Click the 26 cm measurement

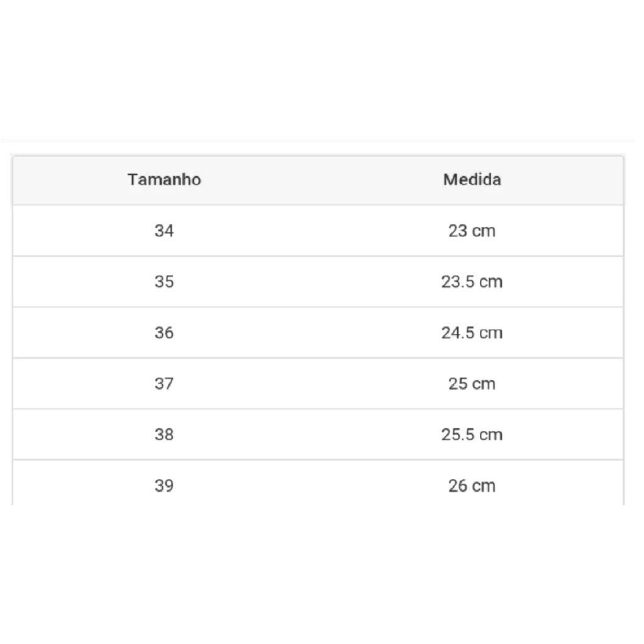(472, 486)
